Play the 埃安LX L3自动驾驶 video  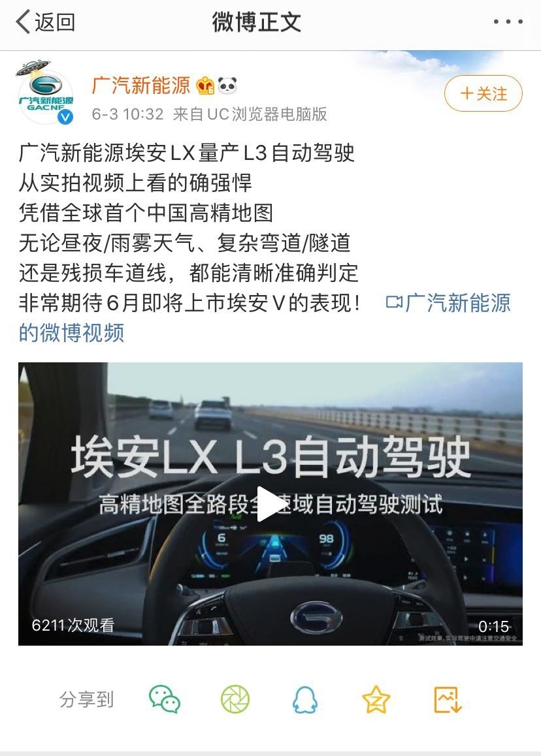[x=270, y=504]
